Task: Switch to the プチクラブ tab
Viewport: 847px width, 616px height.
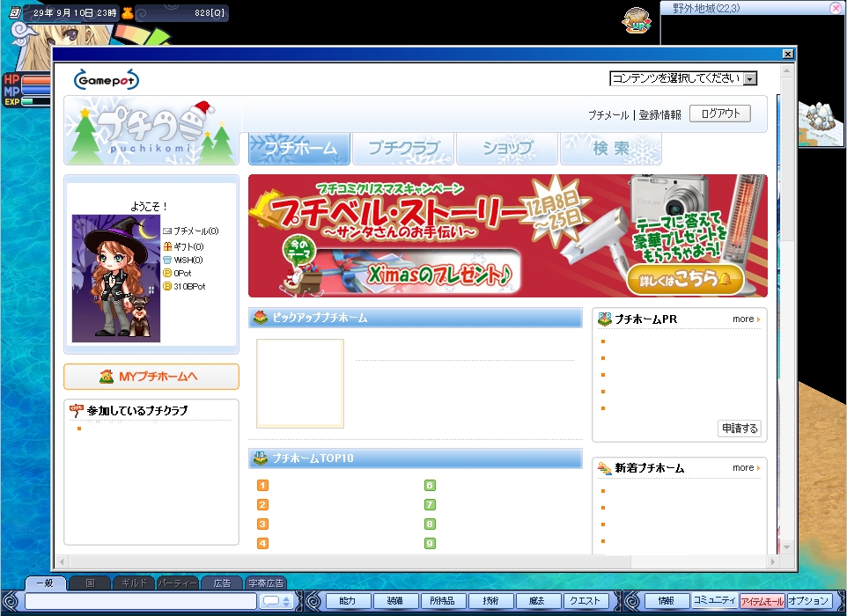Action: coord(402,149)
